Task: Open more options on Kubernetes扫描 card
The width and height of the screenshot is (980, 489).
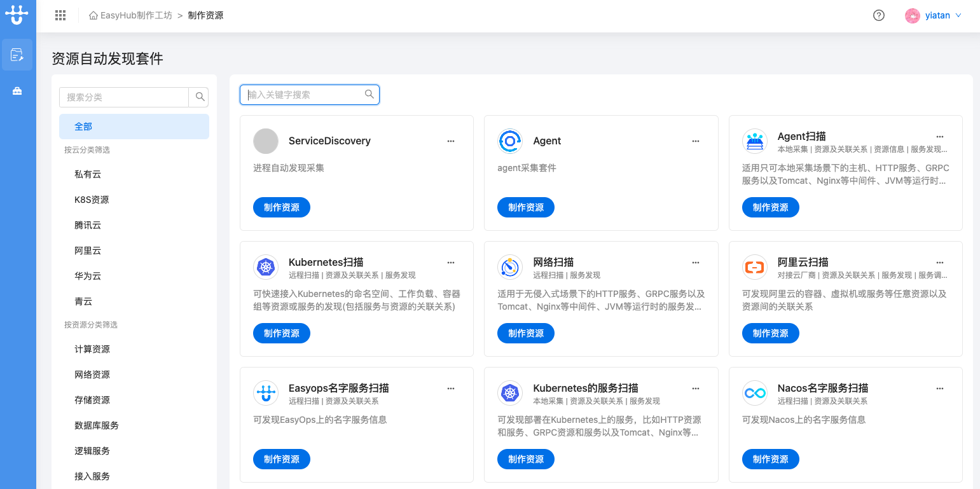Action: tap(451, 263)
